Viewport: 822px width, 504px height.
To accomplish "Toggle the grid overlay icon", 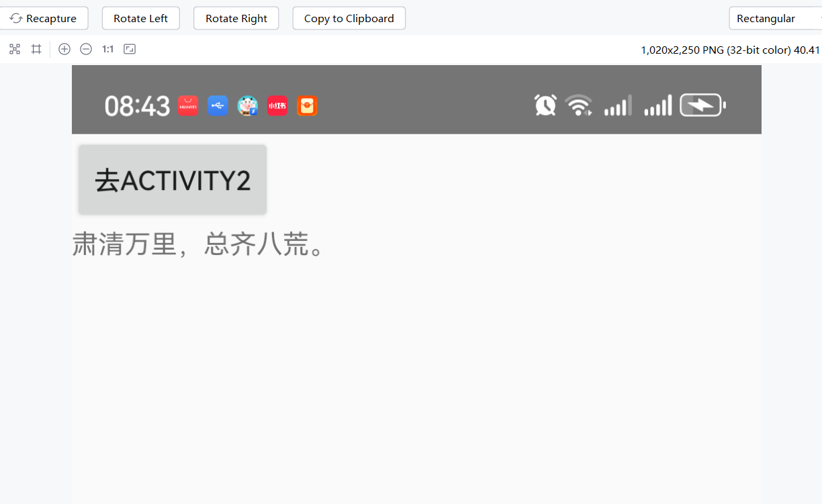I will coord(36,49).
